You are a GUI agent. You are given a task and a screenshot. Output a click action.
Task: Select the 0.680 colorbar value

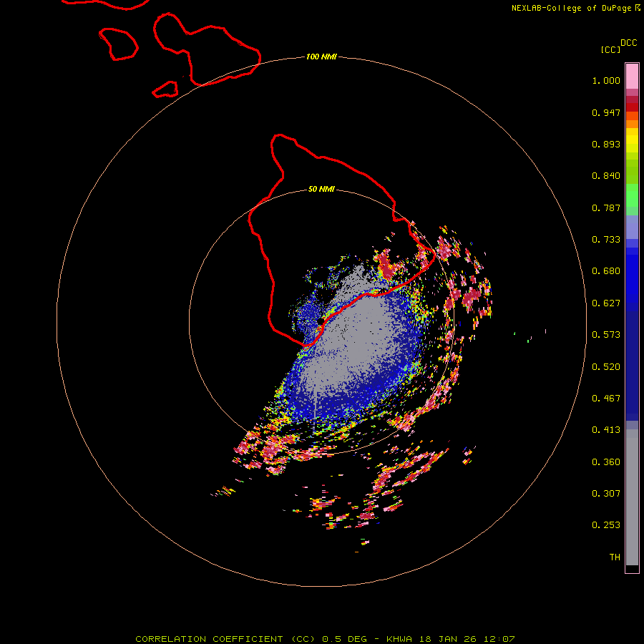click(x=606, y=271)
